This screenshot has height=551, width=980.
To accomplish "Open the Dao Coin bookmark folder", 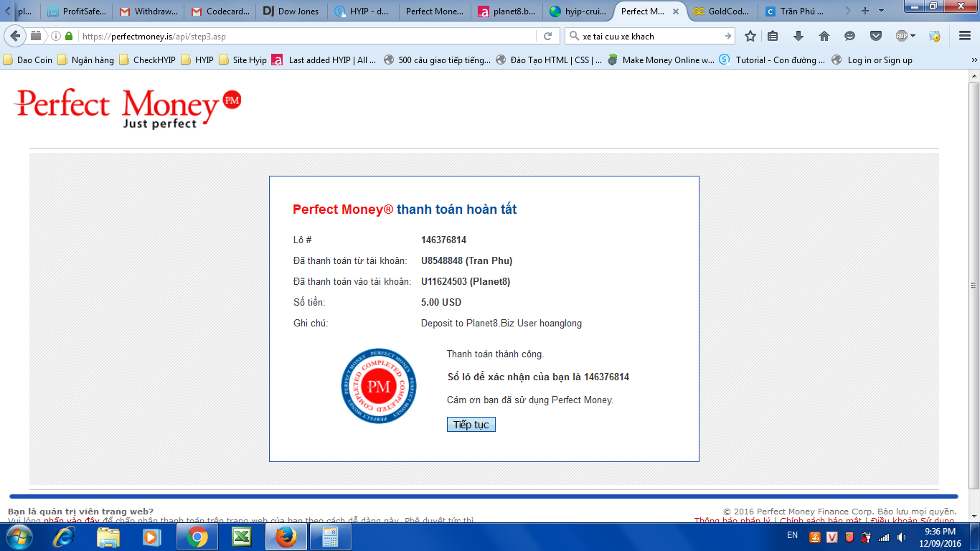I will pyautogui.click(x=28, y=60).
